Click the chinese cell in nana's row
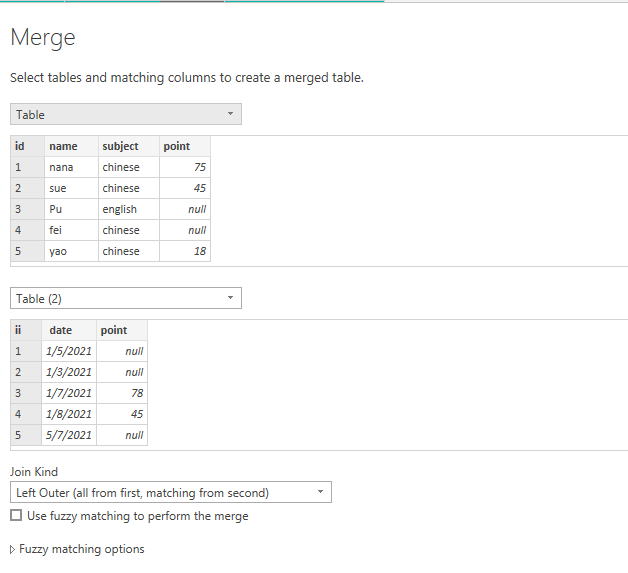The image size is (628, 573). tap(129, 167)
